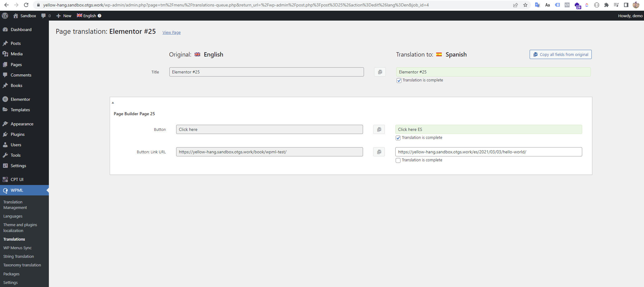The image size is (644, 287).
Task: Copy Button Link URL from original
Action: point(379,152)
